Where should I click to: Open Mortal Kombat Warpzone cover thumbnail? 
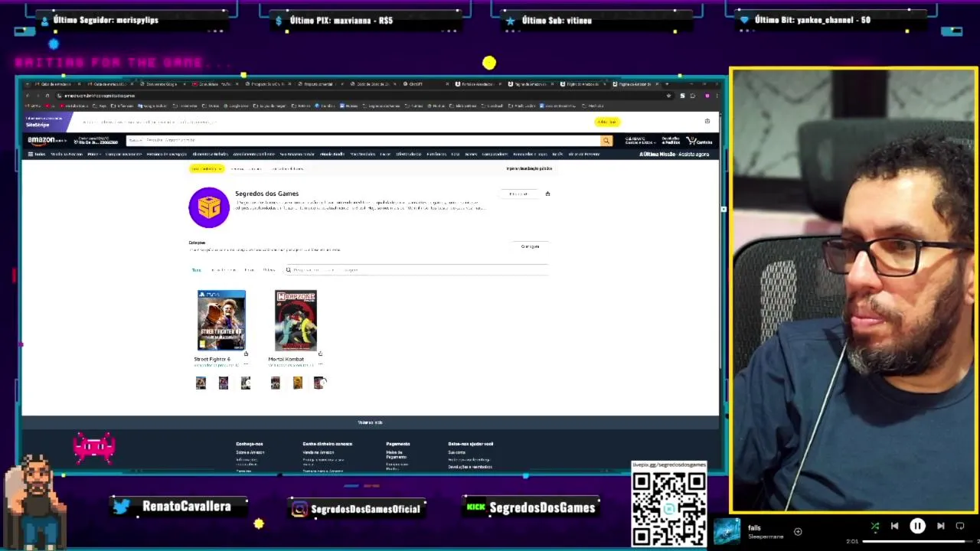tap(296, 320)
